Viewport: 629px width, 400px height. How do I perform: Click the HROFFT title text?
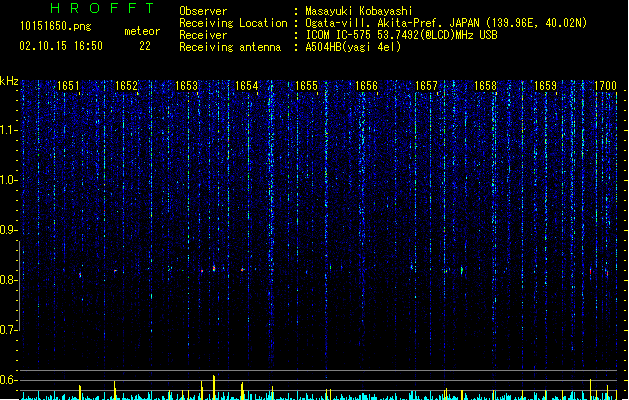coord(103,8)
